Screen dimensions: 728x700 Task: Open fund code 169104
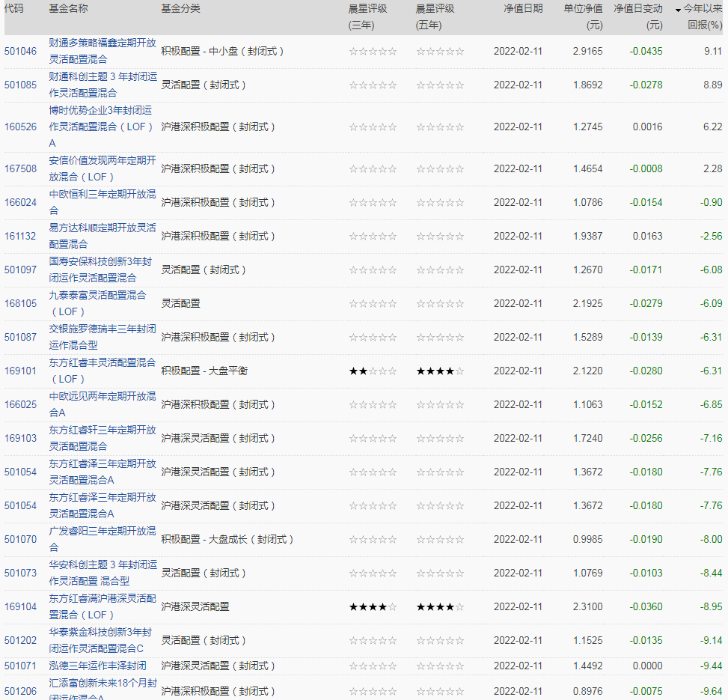click(x=20, y=606)
